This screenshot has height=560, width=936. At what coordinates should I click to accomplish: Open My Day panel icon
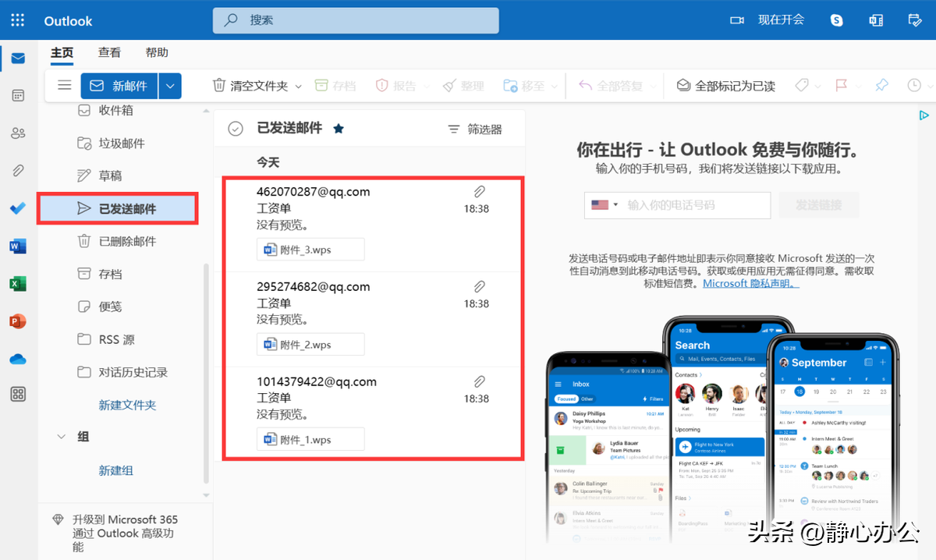915,20
